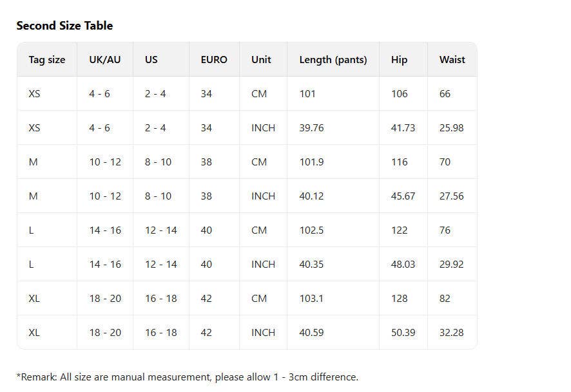Select the 103.1 length cell

click(311, 299)
